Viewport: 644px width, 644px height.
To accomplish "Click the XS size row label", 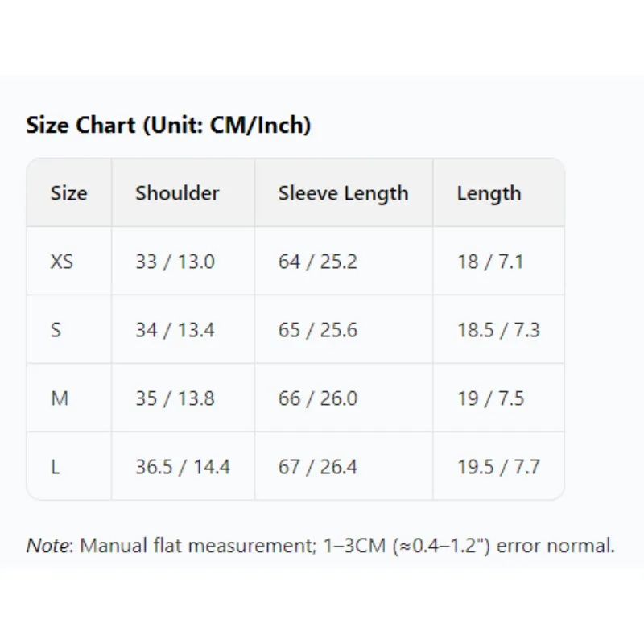I will [x=62, y=262].
